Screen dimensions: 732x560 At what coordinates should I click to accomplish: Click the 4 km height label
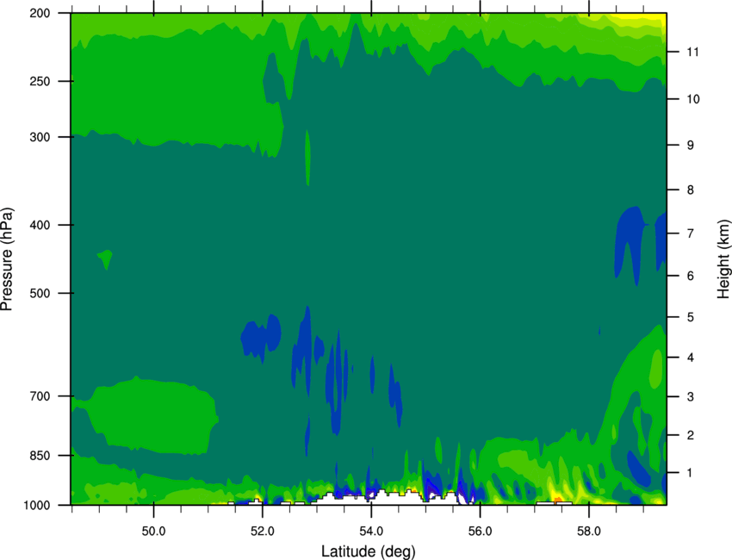(x=691, y=358)
